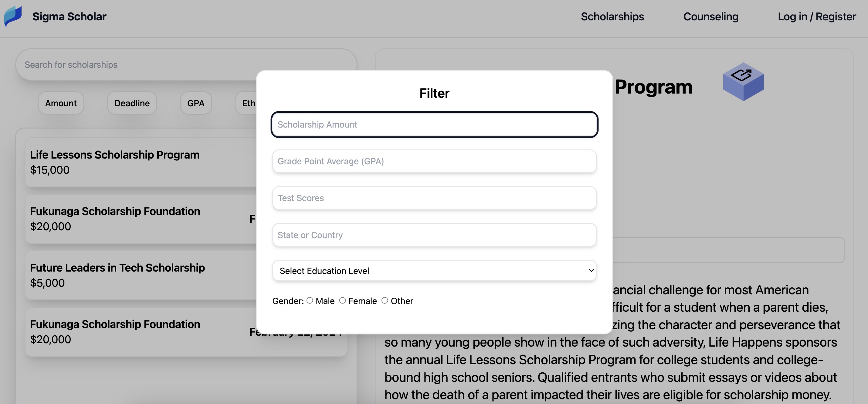
Task: Click the search for scholarships bar
Action: tap(135, 64)
